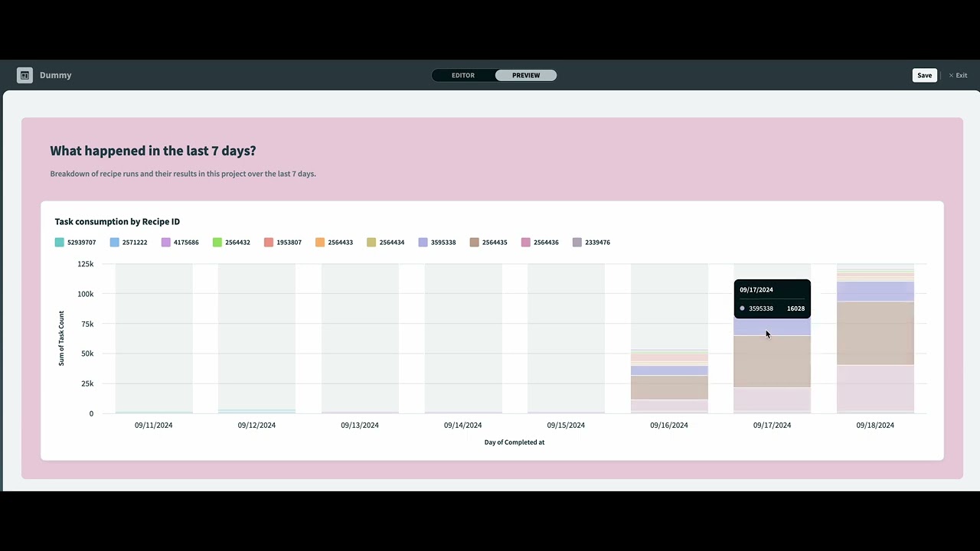Click the 09/14/2024 axis label

pos(463,425)
